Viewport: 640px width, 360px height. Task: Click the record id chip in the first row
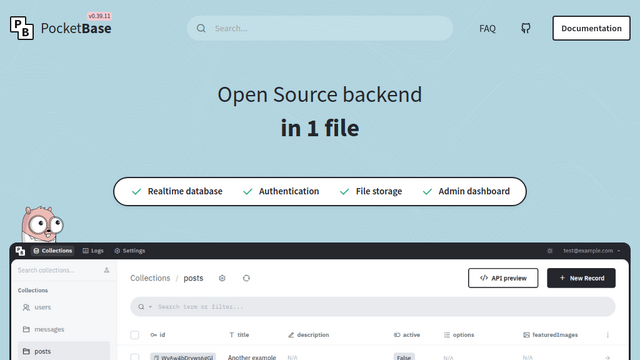click(183, 357)
